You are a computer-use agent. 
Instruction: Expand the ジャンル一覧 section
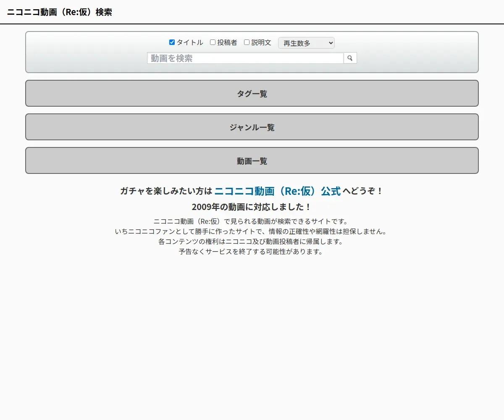[252, 127]
